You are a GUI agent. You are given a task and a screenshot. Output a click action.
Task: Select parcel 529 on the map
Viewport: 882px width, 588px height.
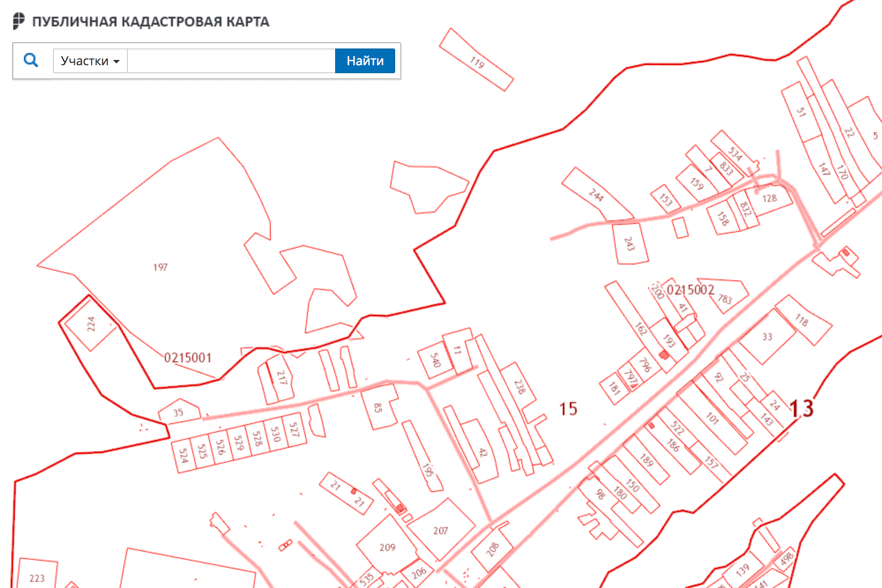tap(239, 443)
